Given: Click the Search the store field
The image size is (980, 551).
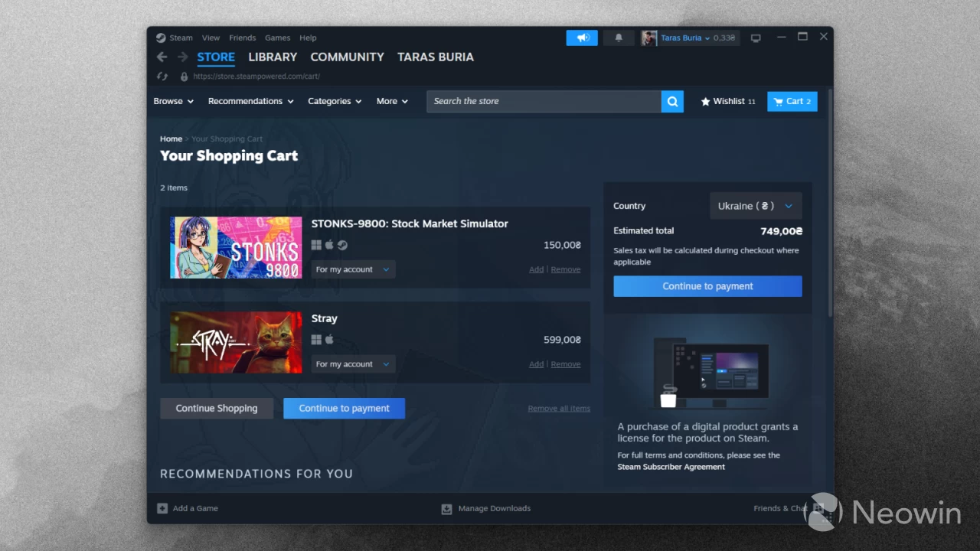Looking at the screenshot, I should point(544,101).
